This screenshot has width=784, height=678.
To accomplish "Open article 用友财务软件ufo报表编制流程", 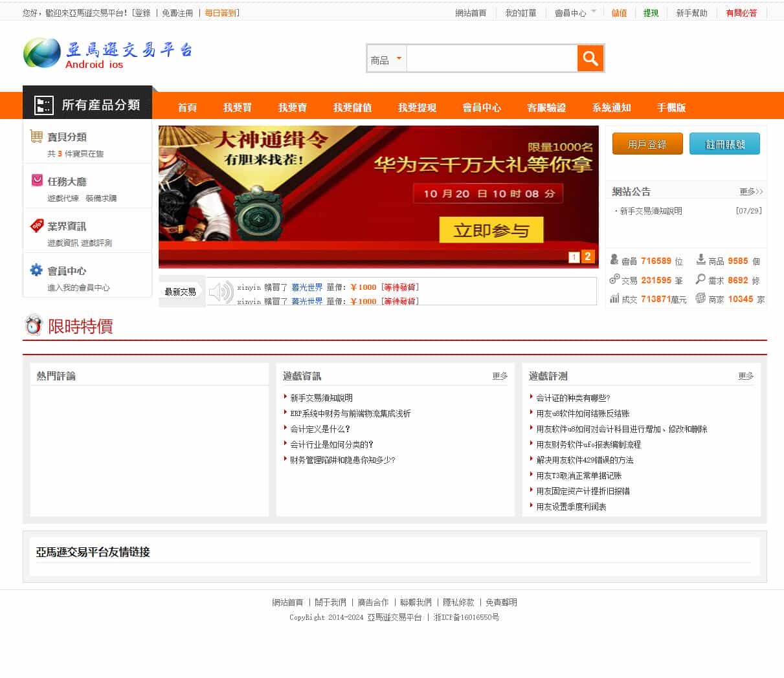I will click(x=588, y=444).
